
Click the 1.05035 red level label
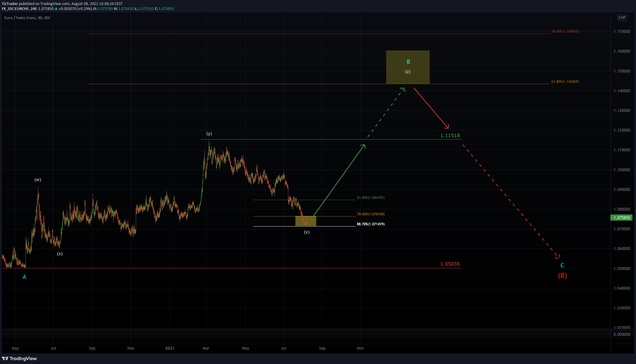click(x=450, y=264)
